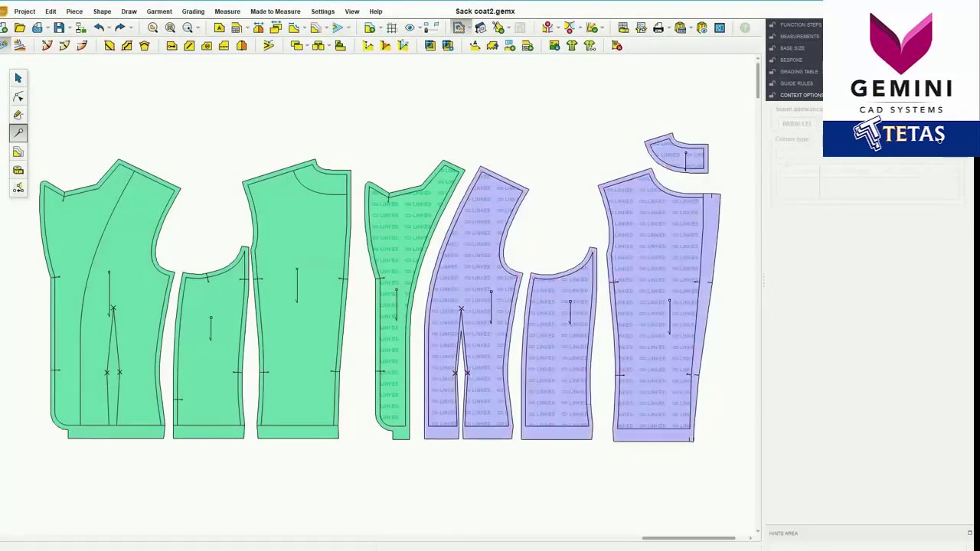
Task: Click the printer icon
Action: (x=658, y=28)
